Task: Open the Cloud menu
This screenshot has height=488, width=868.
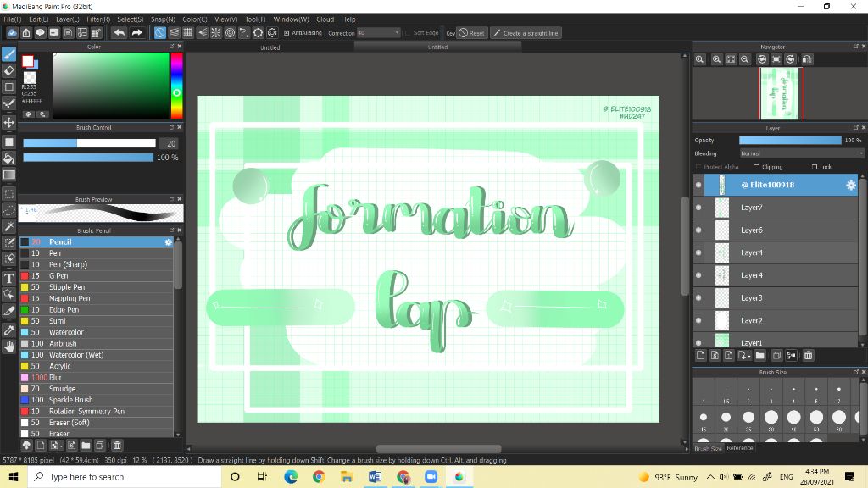Action: [x=325, y=19]
